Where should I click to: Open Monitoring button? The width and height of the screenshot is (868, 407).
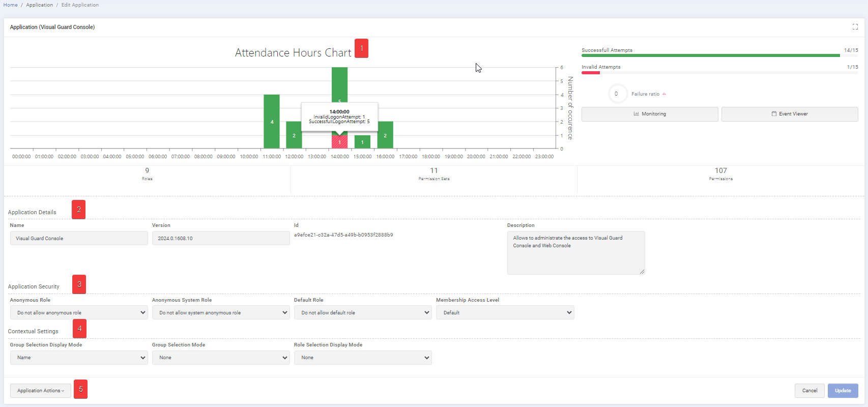pyautogui.click(x=650, y=114)
